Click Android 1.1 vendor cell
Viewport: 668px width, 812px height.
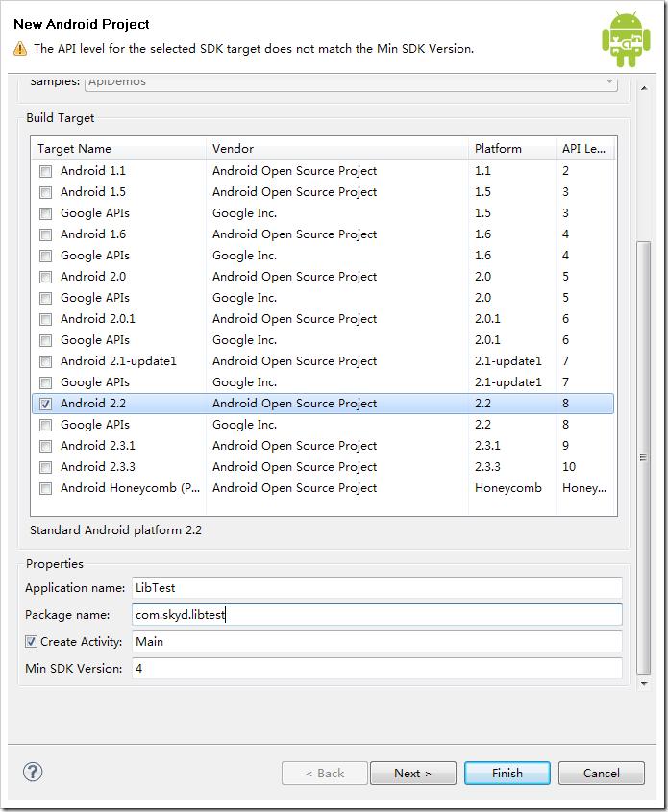295,171
